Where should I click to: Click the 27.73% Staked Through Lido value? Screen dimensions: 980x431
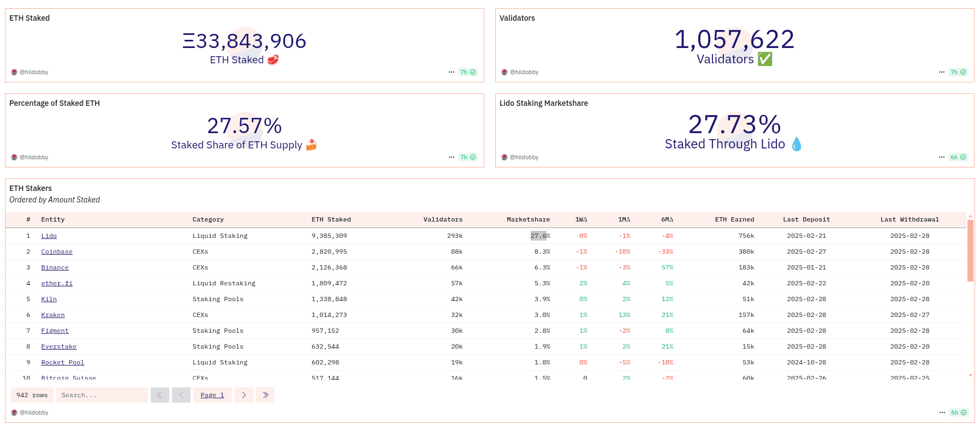point(734,124)
